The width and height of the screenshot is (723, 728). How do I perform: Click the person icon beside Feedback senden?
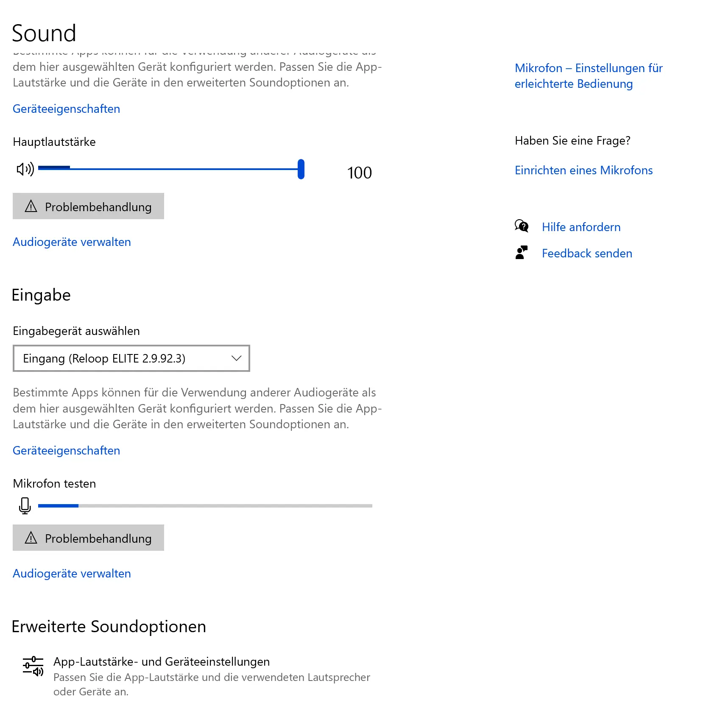point(522,253)
